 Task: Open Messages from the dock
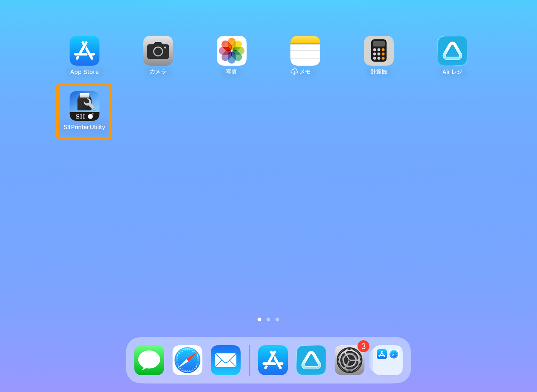[149, 360]
